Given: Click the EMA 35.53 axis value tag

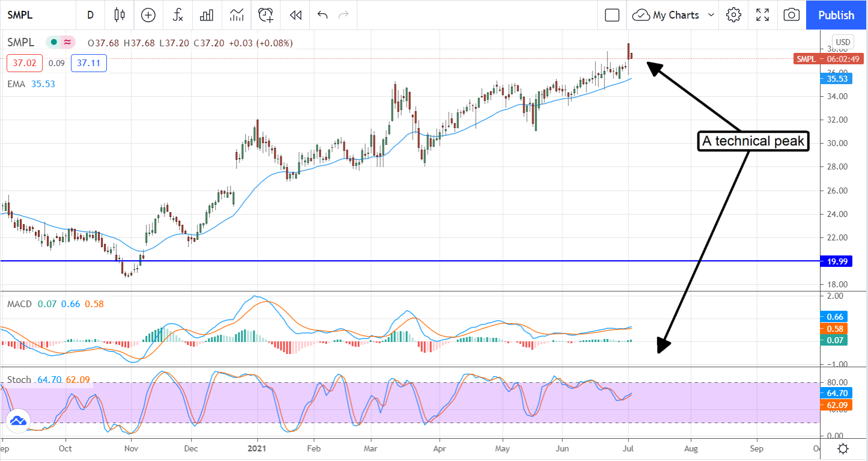Looking at the screenshot, I should point(837,79).
